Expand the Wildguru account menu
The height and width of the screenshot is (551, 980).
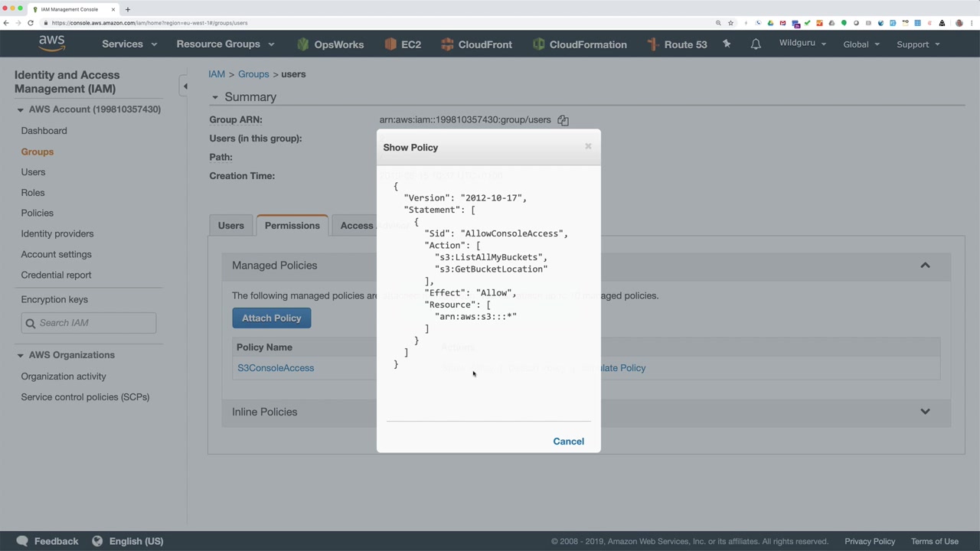click(802, 43)
